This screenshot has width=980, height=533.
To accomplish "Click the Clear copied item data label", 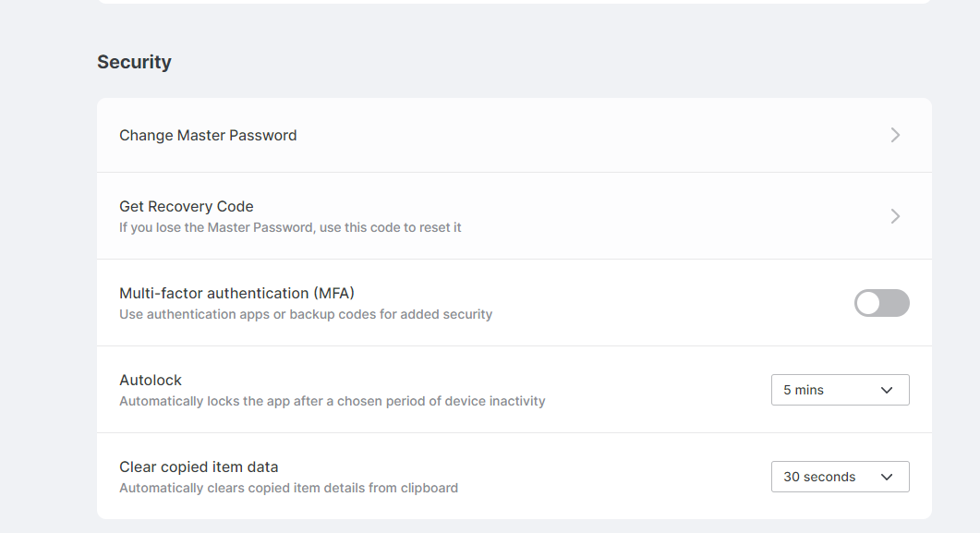I will point(199,466).
